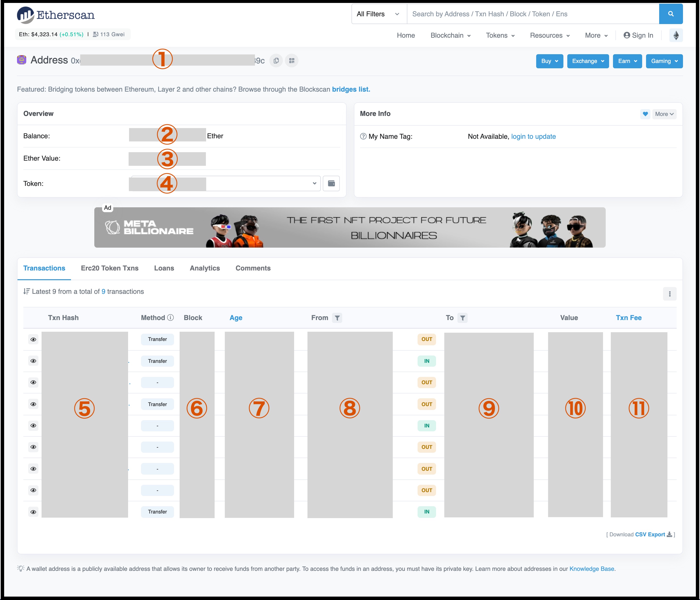Viewport: 700px width, 600px height.
Task: Expand the More nav menu
Action: click(x=596, y=35)
